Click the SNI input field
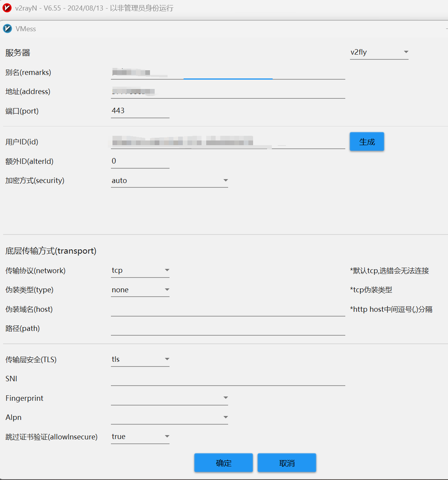The width and height of the screenshot is (448, 480). [x=228, y=379]
